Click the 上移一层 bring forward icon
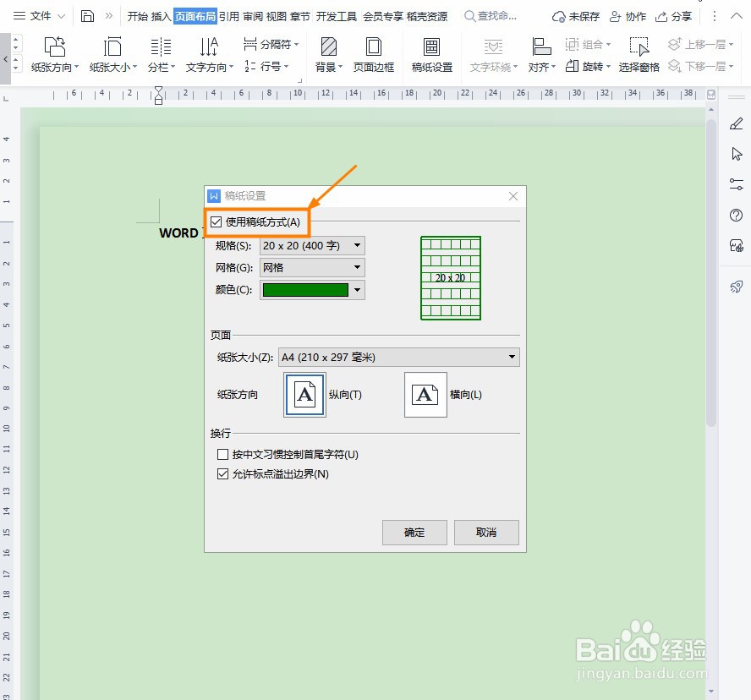 (674, 44)
